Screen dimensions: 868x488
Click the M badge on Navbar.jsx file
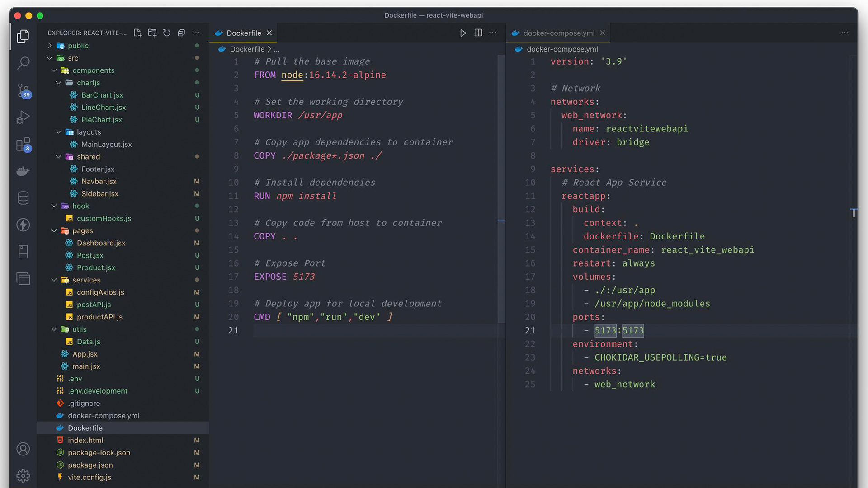click(x=196, y=182)
